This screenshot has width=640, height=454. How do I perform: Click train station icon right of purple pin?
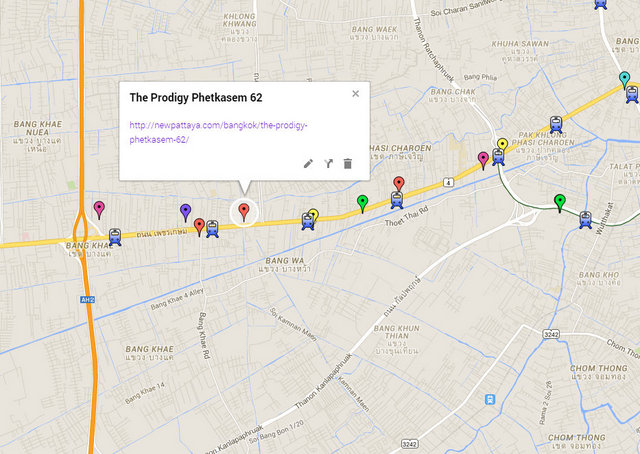click(x=212, y=229)
